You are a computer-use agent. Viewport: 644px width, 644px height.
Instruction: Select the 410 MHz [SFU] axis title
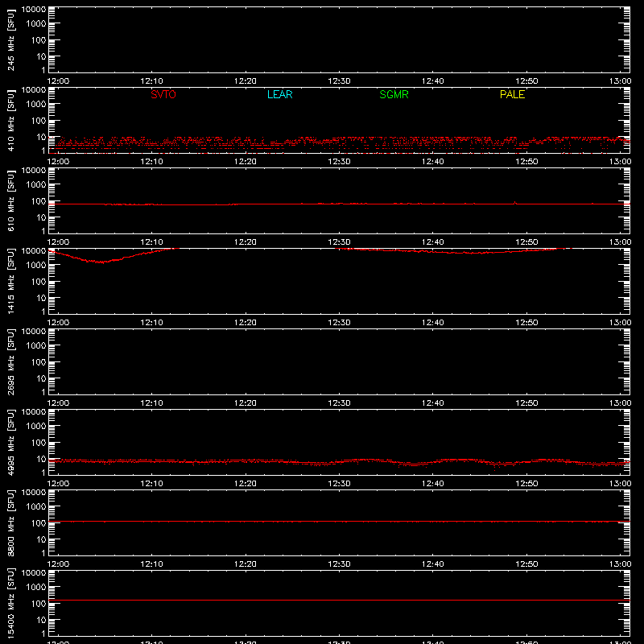10,120
